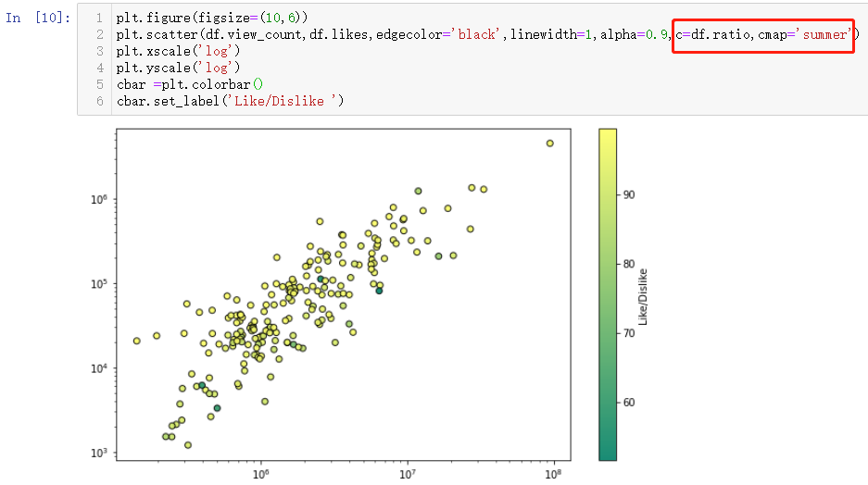Screen dimensions: 868x485
Task: Click the colorbar tick label 80
Action: click(629, 264)
